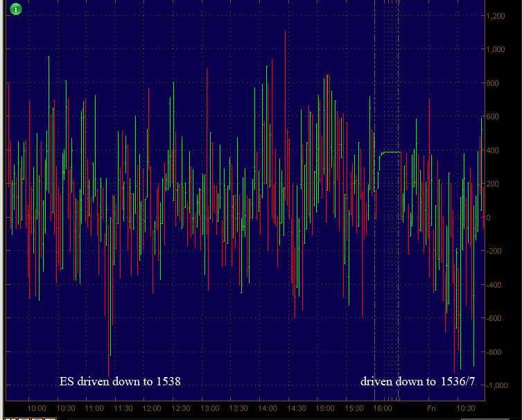Click the 10:00 time axis label
This screenshot has height=420, width=522.
click(37, 408)
